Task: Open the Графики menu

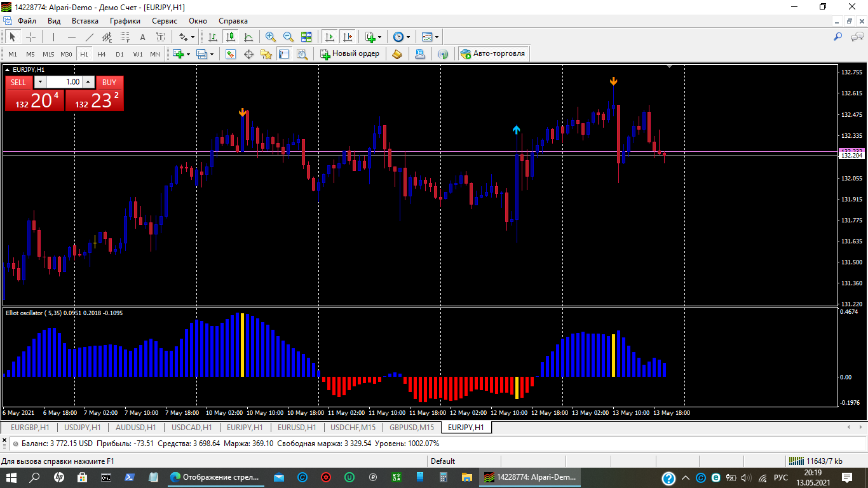Action: (x=125, y=21)
